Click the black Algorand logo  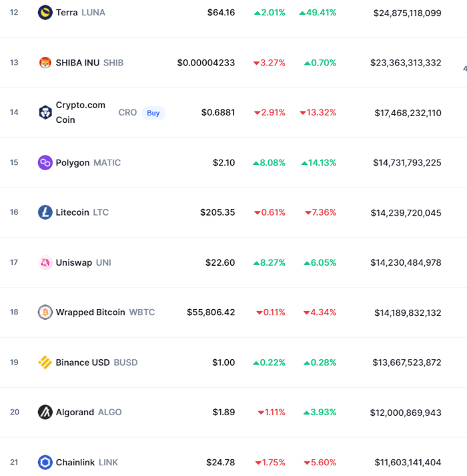point(45,413)
